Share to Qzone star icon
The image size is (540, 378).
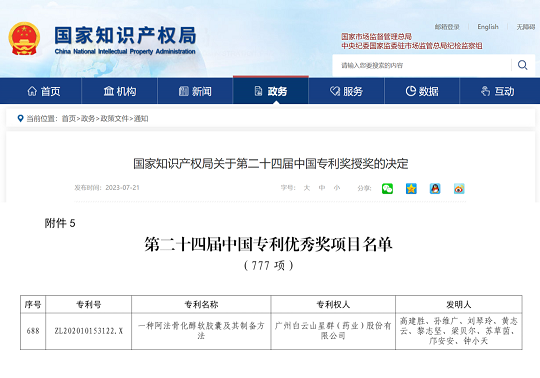click(x=411, y=189)
